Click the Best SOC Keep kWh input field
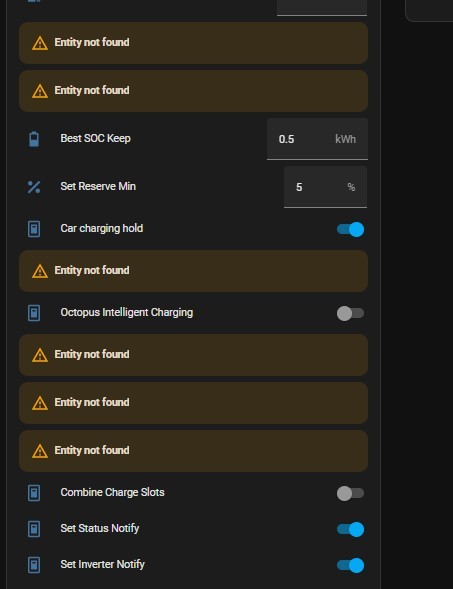The height and width of the screenshot is (589, 453). coord(317,139)
